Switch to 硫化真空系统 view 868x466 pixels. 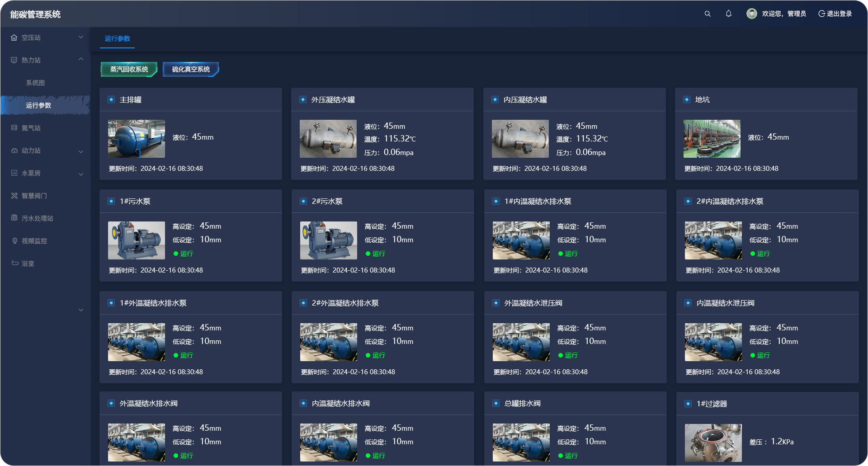191,69
